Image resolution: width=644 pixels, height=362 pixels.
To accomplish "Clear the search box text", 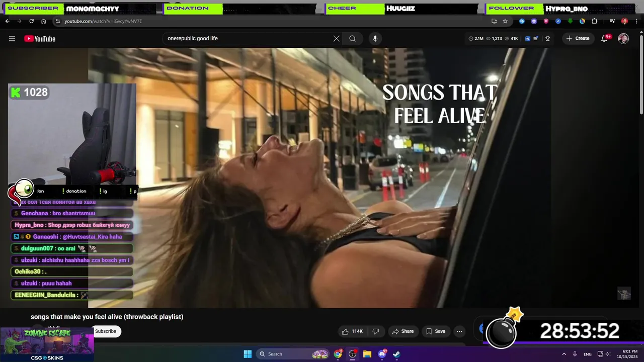I will pos(336,39).
